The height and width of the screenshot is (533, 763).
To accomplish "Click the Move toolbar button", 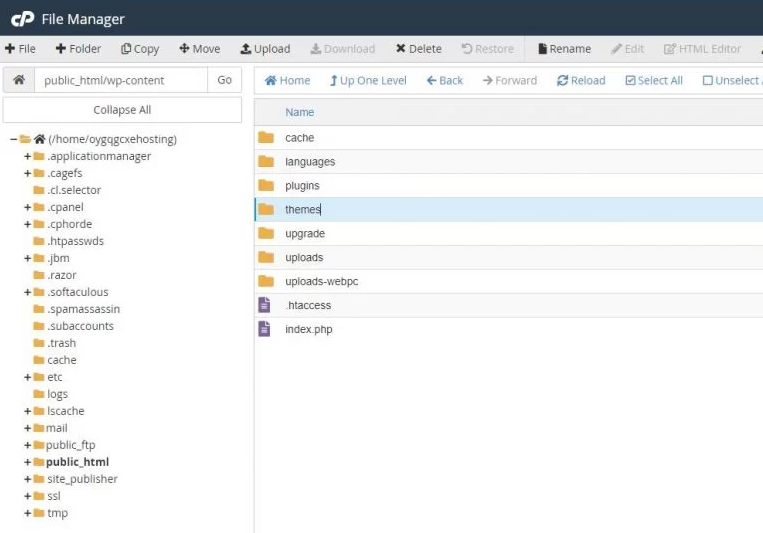I will tap(200, 49).
